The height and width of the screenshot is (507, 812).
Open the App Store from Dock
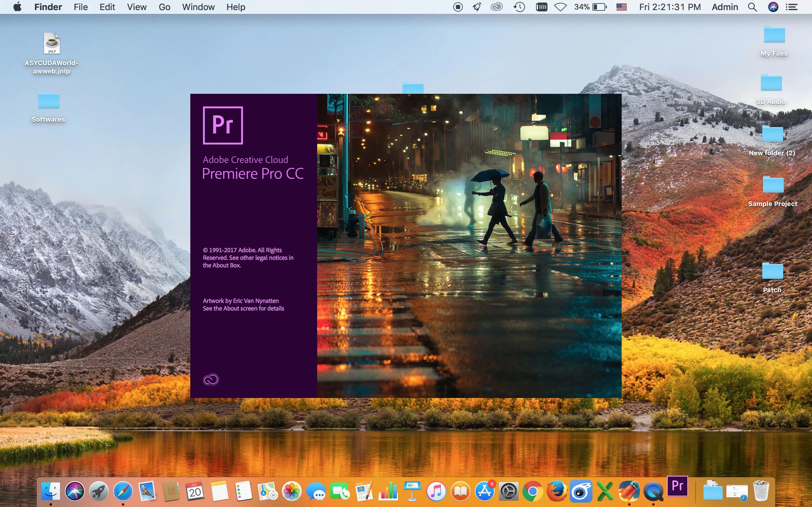click(485, 491)
